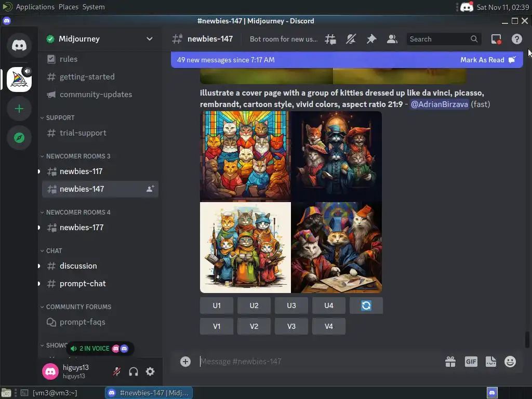Click the @AdrianBirzava mention
The height and width of the screenshot is (399, 532).
(x=440, y=104)
